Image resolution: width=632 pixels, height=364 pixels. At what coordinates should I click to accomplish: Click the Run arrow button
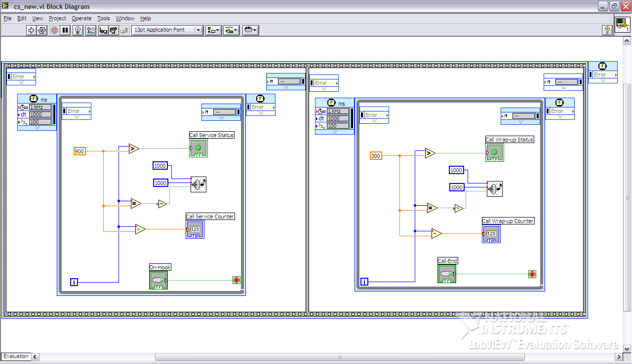pyautogui.click(x=31, y=30)
